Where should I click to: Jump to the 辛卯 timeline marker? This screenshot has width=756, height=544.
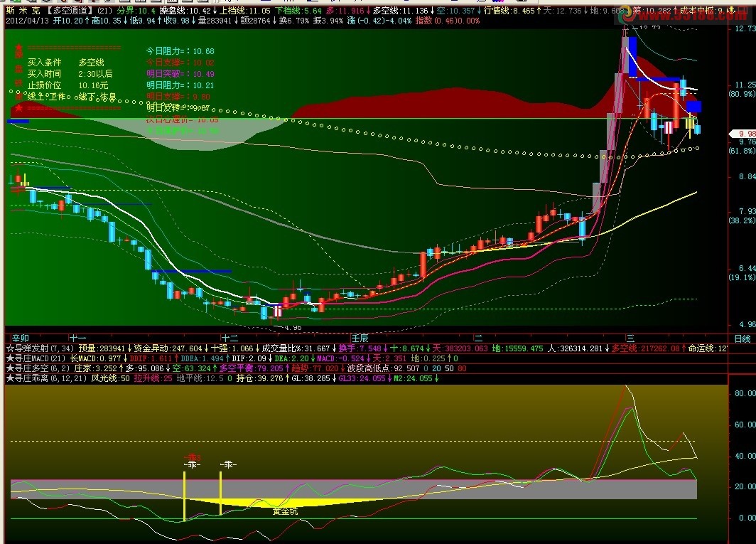pos(21,338)
